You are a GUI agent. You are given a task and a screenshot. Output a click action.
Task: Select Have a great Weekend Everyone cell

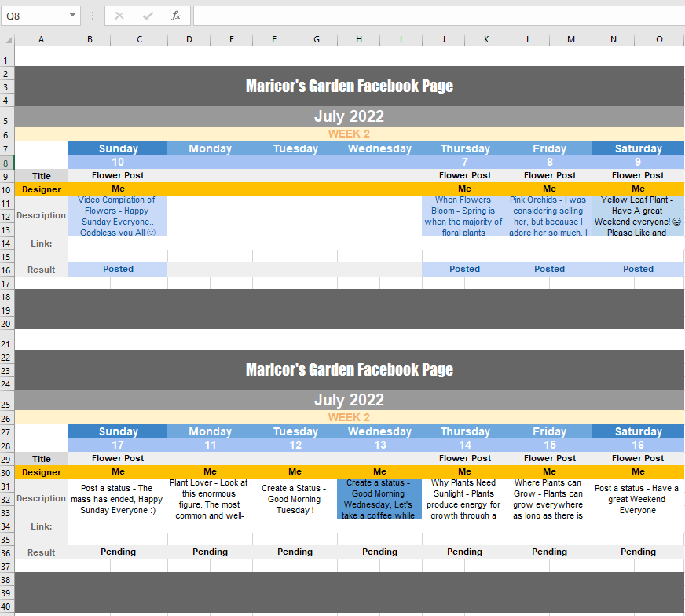pyautogui.click(x=638, y=499)
